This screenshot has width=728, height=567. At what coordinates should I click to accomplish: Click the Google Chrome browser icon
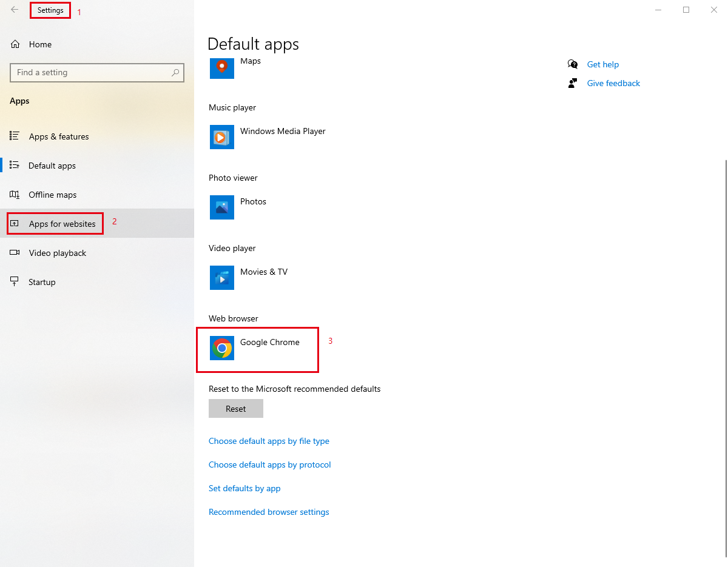(222, 348)
